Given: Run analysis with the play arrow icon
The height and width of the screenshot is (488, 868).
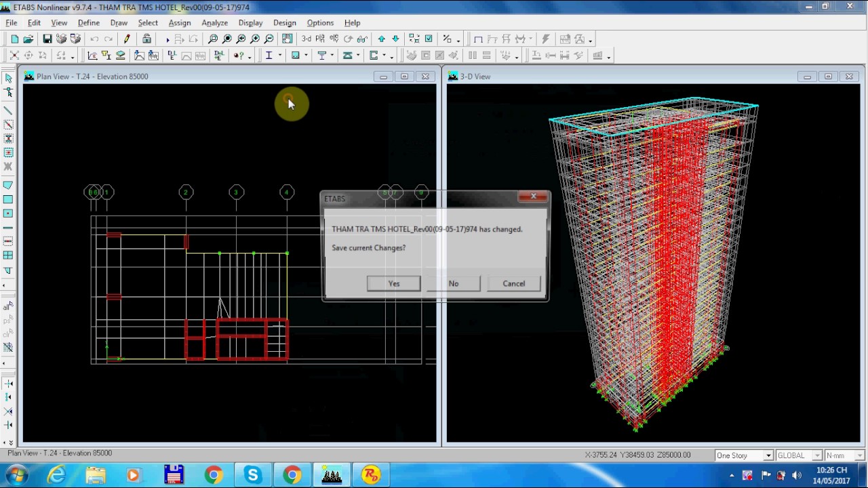Looking at the screenshot, I should click(167, 39).
